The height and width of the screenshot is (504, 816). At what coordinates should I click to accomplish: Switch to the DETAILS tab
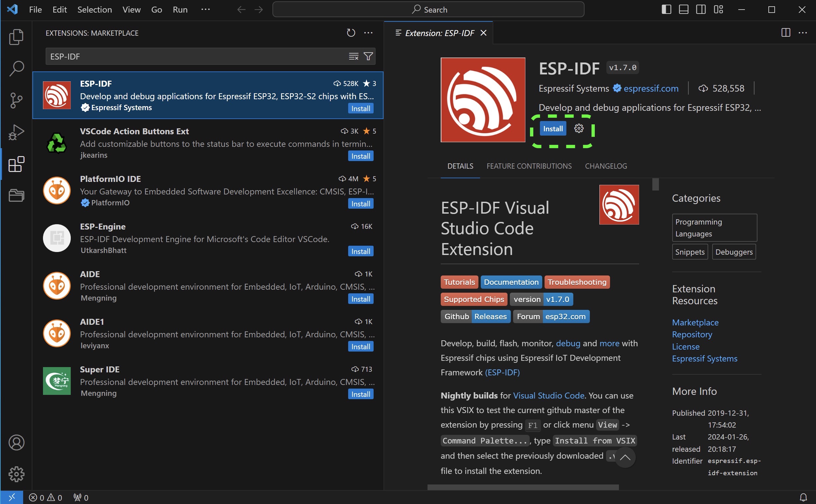pyautogui.click(x=460, y=166)
